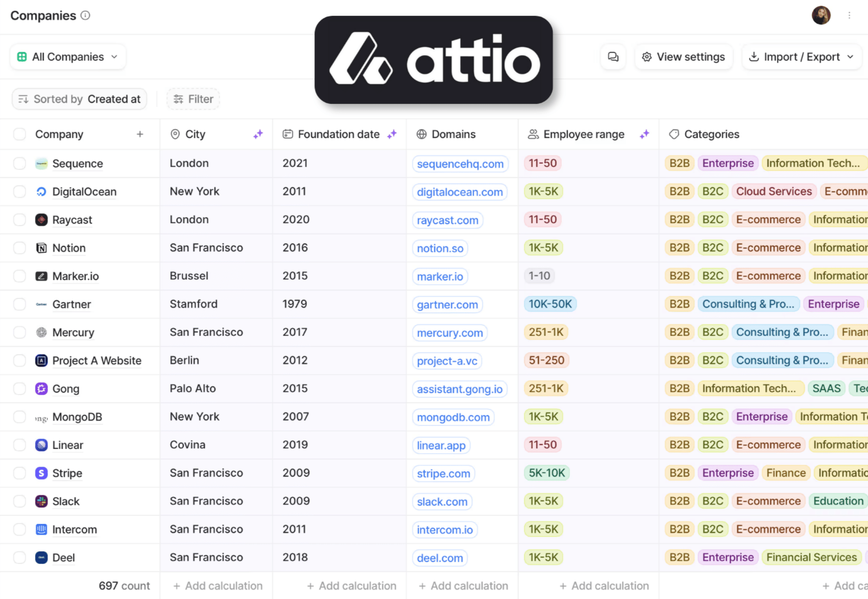The height and width of the screenshot is (599, 868).
Task: Click the Sequence company logo
Action: click(x=41, y=164)
